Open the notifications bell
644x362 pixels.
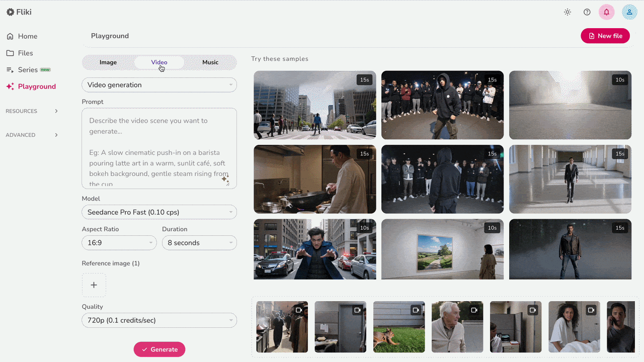coord(606,12)
